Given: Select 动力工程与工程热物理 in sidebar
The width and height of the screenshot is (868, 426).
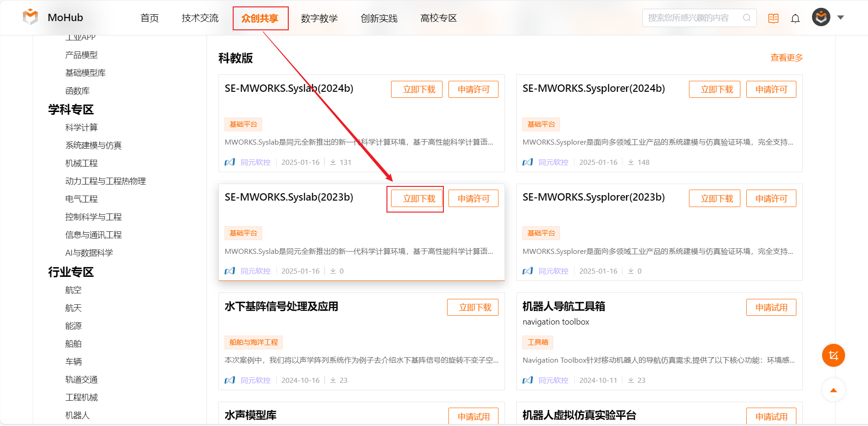Looking at the screenshot, I should tap(105, 181).
